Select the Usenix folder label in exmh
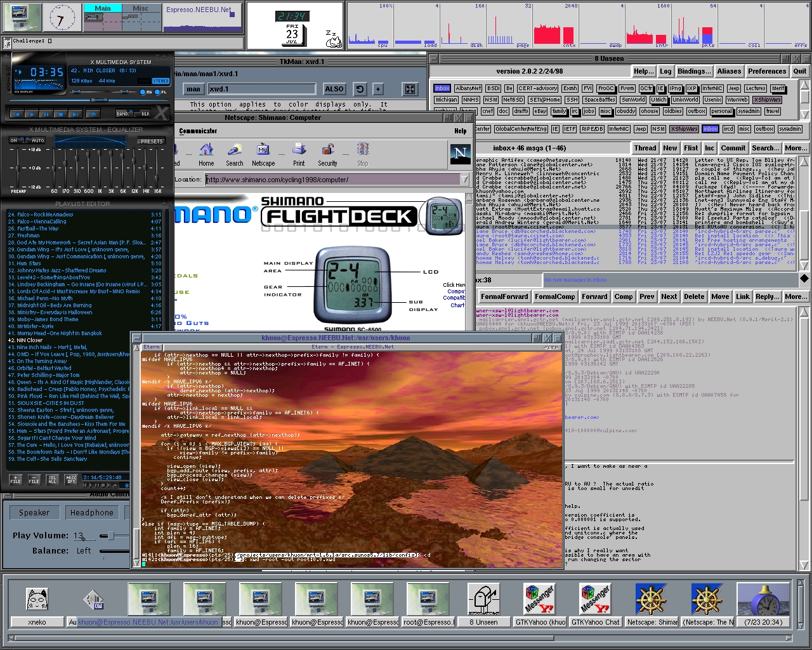Viewport: 812px width, 650px height. click(x=713, y=100)
